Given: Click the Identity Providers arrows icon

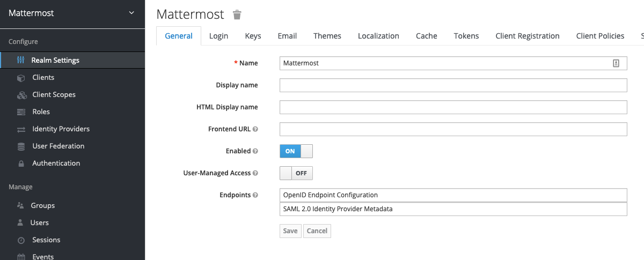Looking at the screenshot, I should pos(21,129).
